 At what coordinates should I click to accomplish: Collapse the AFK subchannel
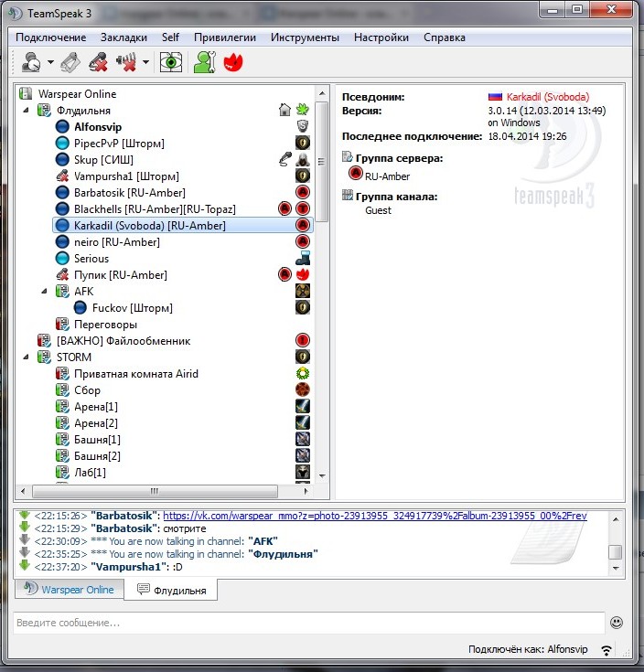click(x=44, y=292)
